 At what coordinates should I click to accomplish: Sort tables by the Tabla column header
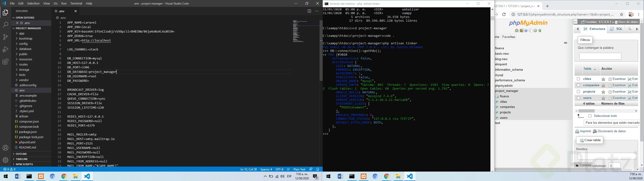pyautogui.click(x=587, y=69)
